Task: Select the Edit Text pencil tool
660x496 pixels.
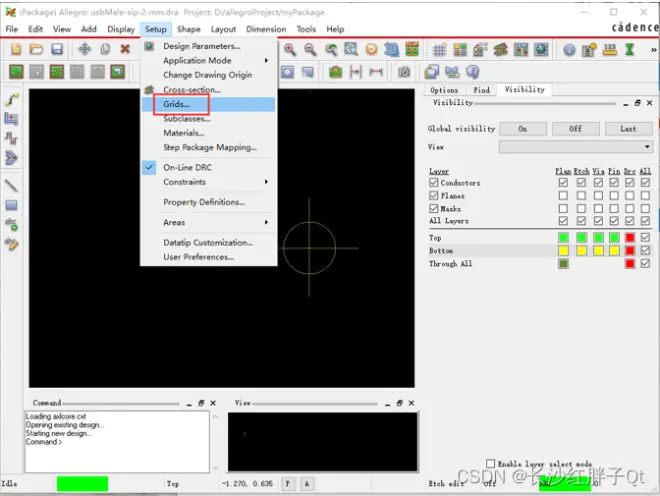Action: point(11,244)
